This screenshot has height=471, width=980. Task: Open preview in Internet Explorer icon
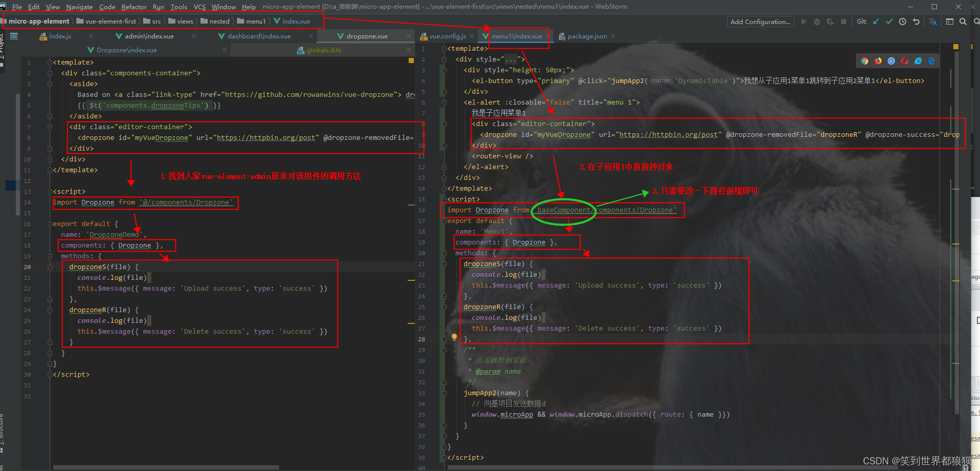(x=918, y=61)
